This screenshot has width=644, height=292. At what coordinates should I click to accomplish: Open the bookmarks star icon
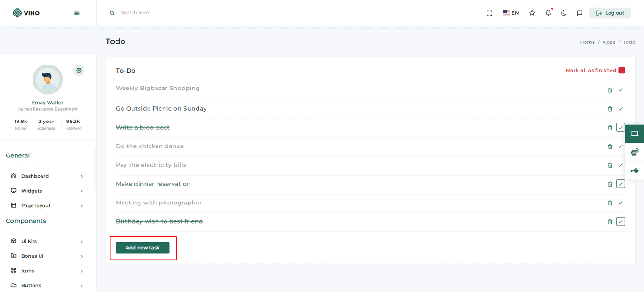click(532, 13)
